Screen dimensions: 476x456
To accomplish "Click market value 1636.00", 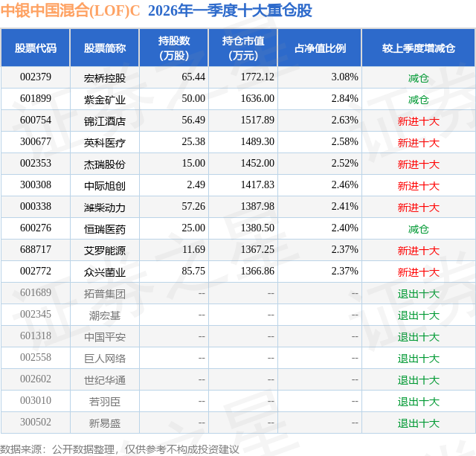I will coord(257,98).
